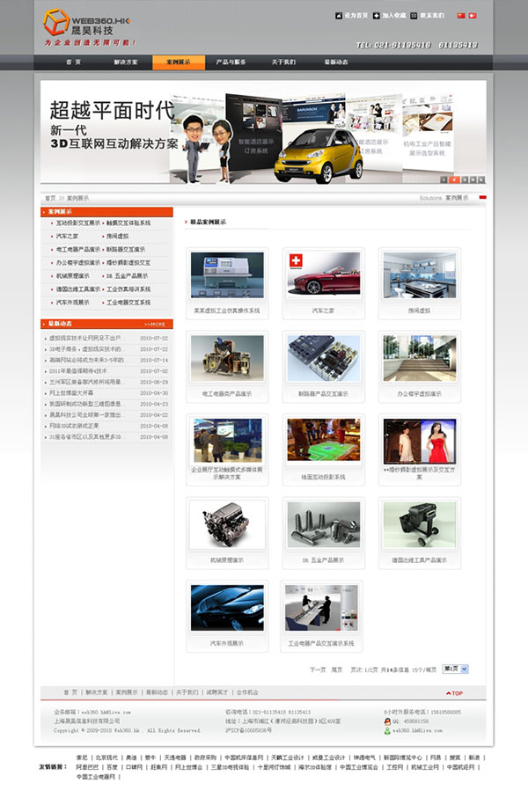The height and width of the screenshot is (812, 528).
Task: Click the Hong Kong flag icon
Action: [x=473, y=16]
